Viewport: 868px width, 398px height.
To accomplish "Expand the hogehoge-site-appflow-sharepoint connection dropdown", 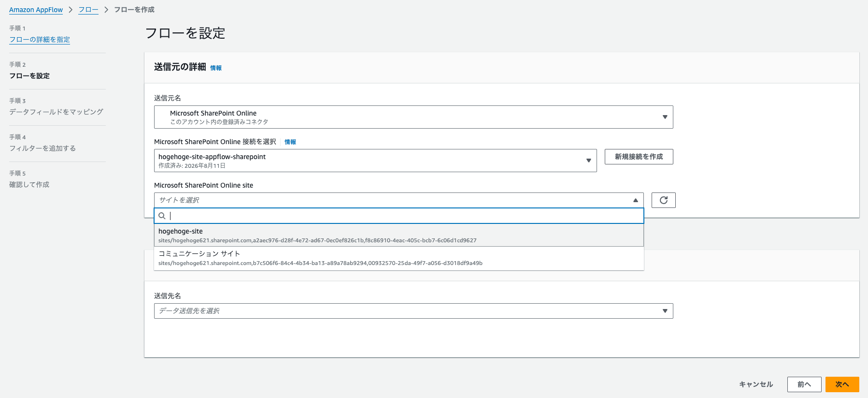I will 375,161.
